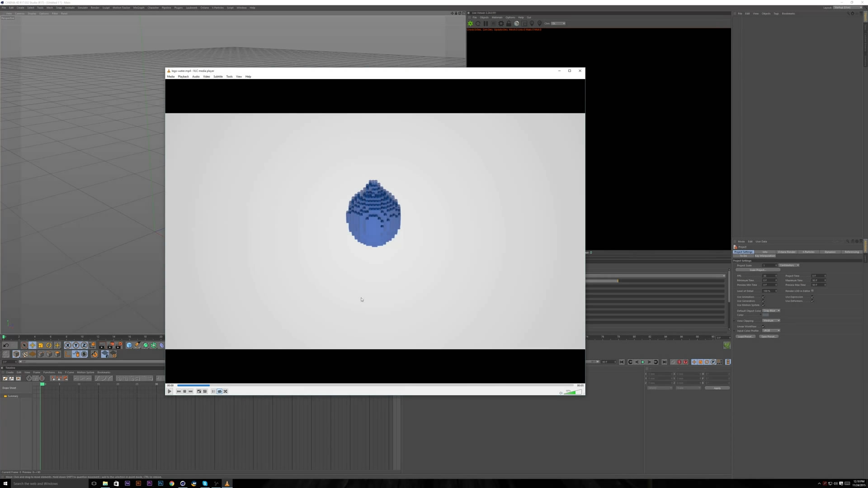Screen dimensions: 868x488
Task: Toggle the Use Generators checkbox
Action: 763,301
